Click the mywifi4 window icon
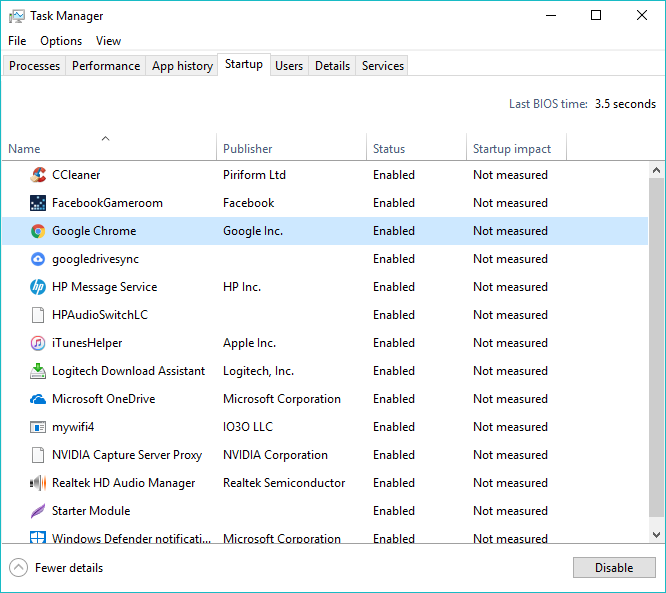The height and width of the screenshot is (593, 666). pos(38,427)
